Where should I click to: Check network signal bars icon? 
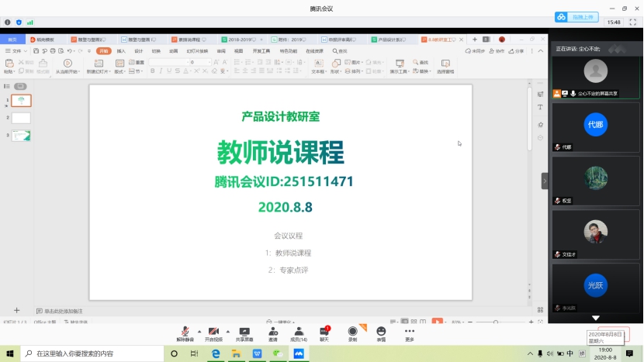click(30, 22)
